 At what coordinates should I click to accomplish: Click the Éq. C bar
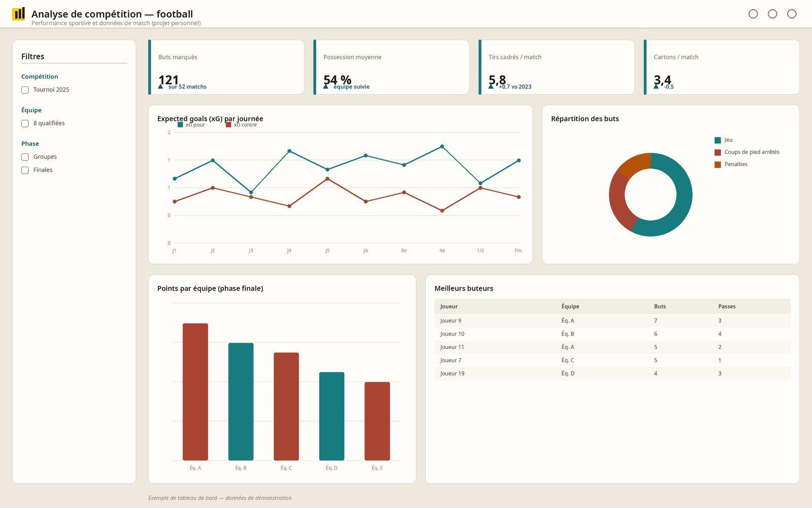[x=286, y=406]
